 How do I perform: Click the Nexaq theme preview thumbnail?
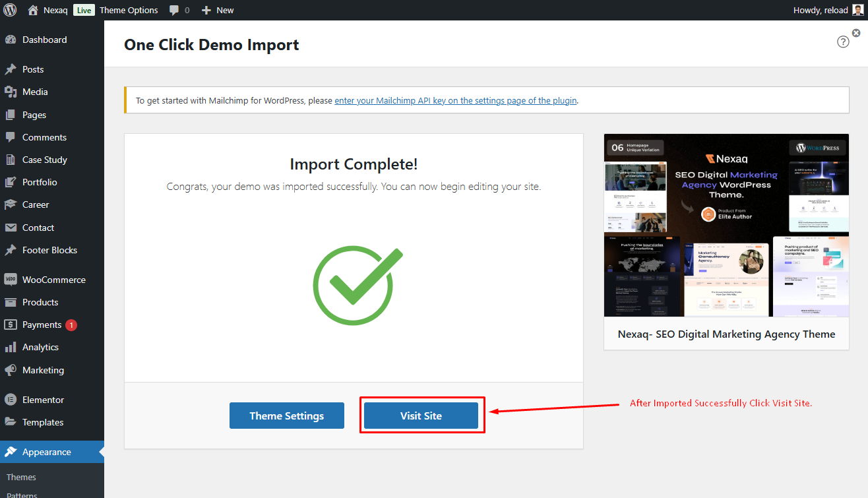click(726, 225)
